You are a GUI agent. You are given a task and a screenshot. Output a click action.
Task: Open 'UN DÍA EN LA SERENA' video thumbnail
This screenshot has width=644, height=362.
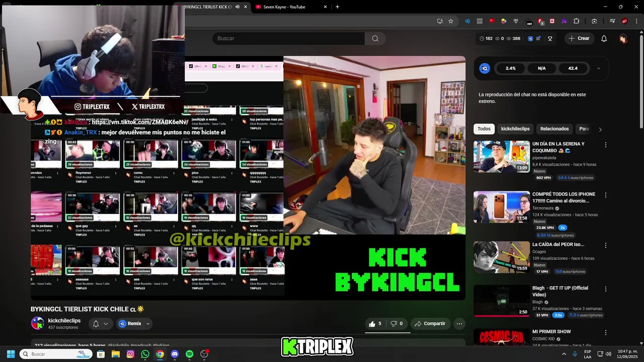tap(502, 156)
